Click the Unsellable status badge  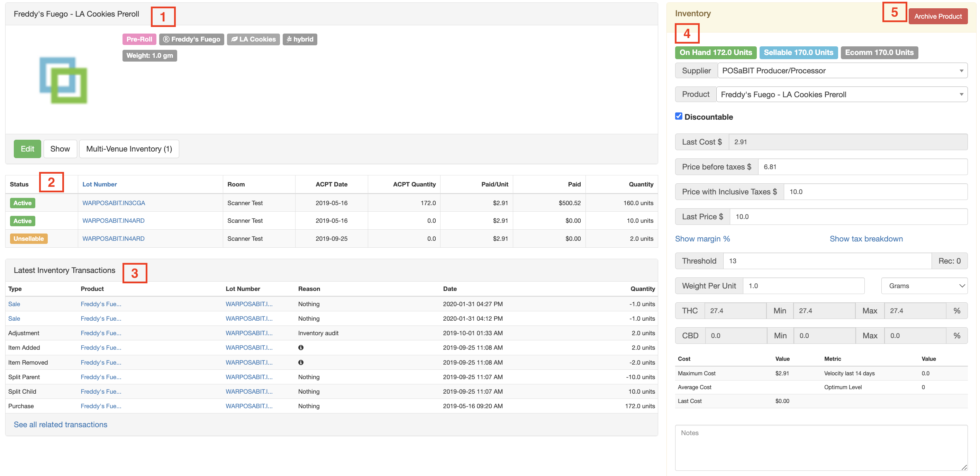[x=28, y=239]
